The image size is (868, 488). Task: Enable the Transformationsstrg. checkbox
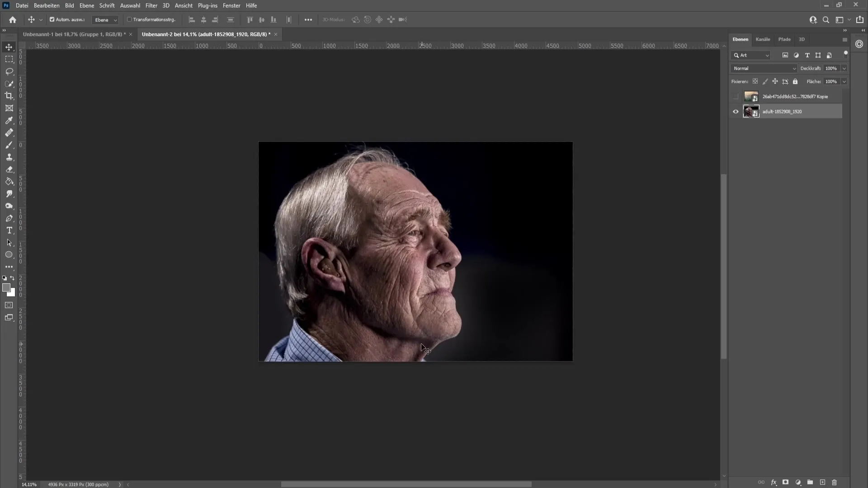point(129,19)
